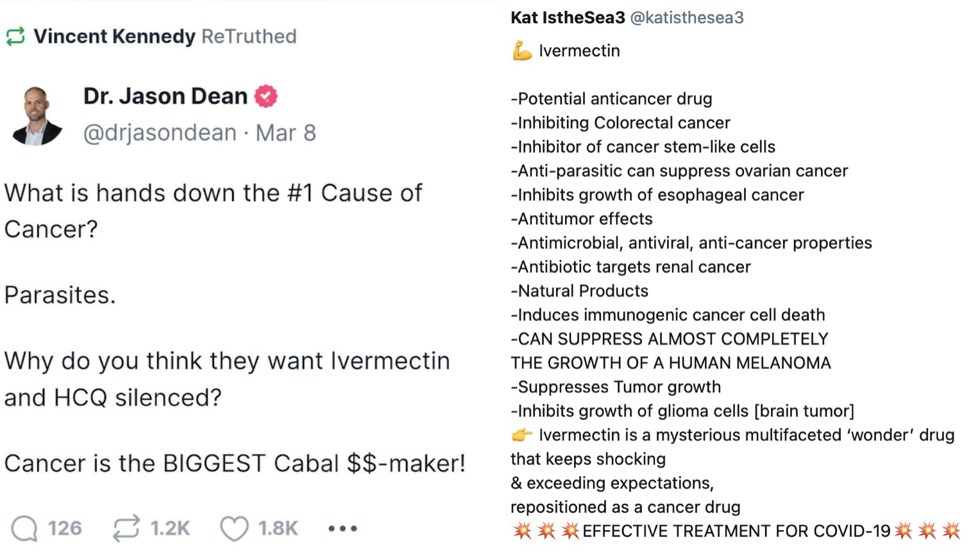Open Kat IstheSea3's profile name
This screenshot has width=980, height=552.
click(568, 17)
